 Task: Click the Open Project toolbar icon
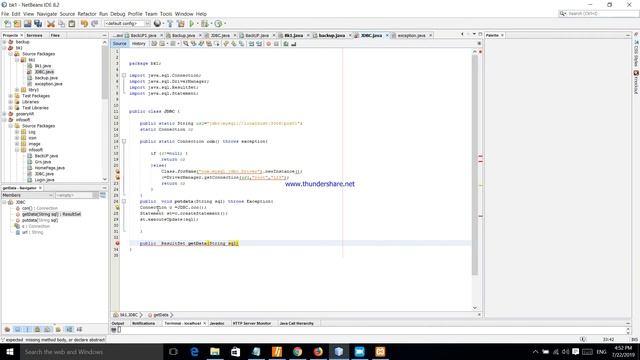coord(27,24)
